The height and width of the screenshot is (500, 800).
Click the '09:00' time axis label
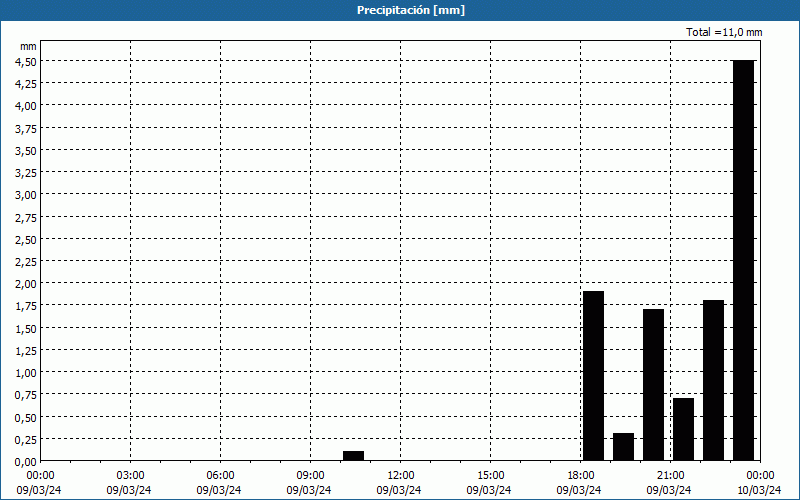click(310, 476)
